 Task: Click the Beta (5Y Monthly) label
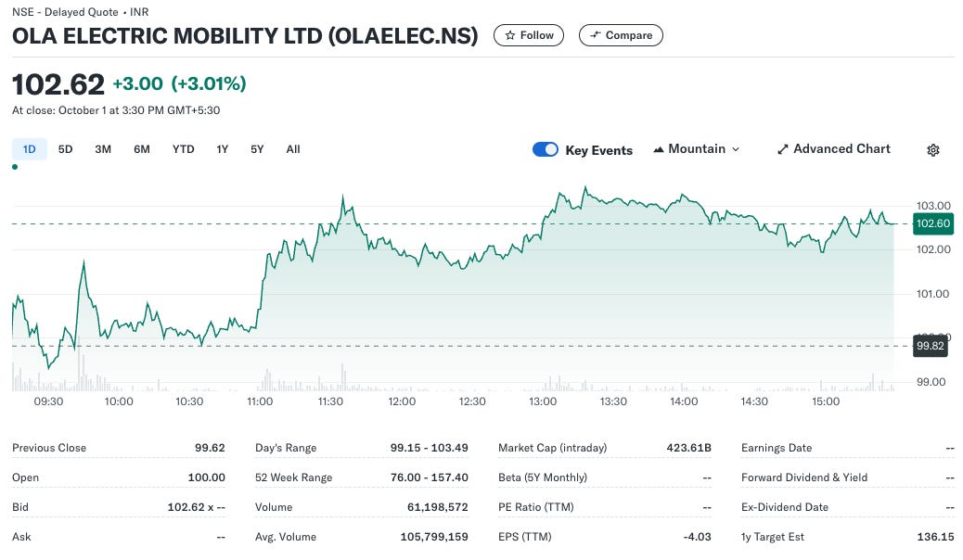[543, 477]
